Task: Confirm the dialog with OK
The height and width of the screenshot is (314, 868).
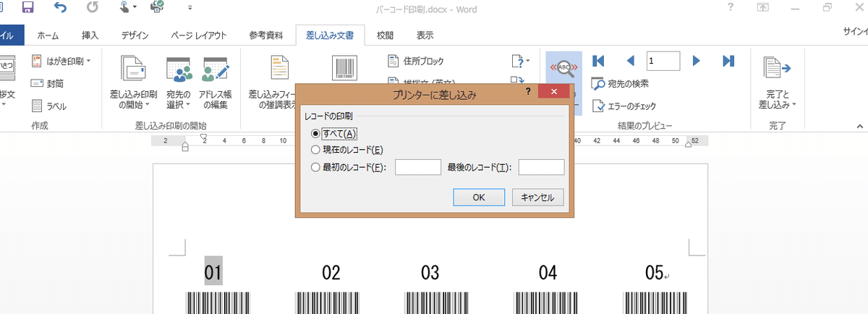Action: (x=479, y=198)
